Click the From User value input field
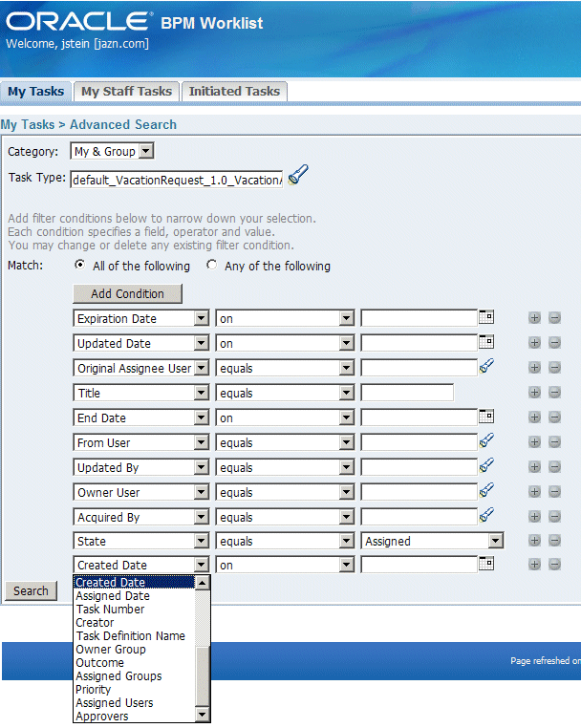This screenshot has width=581, height=728. click(x=419, y=442)
